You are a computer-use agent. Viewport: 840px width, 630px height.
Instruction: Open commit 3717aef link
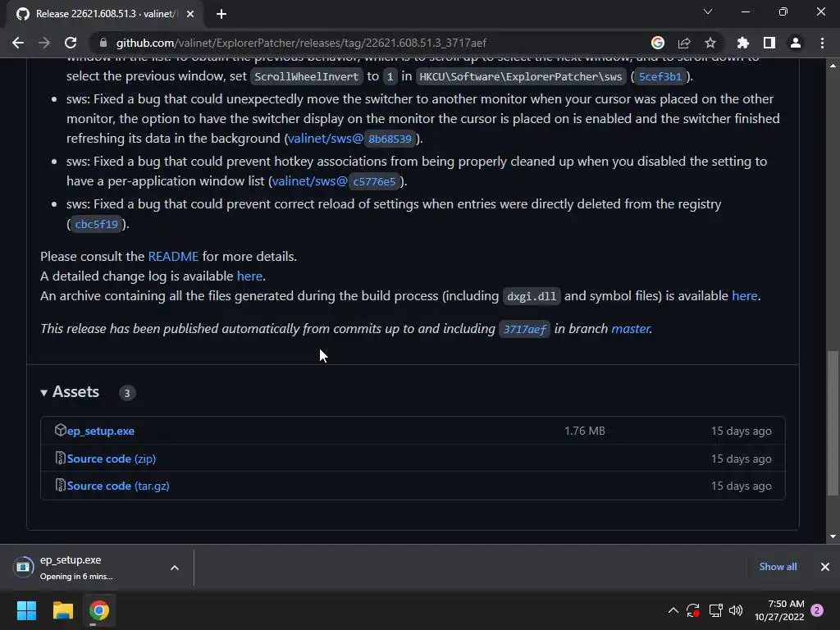click(524, 329)
